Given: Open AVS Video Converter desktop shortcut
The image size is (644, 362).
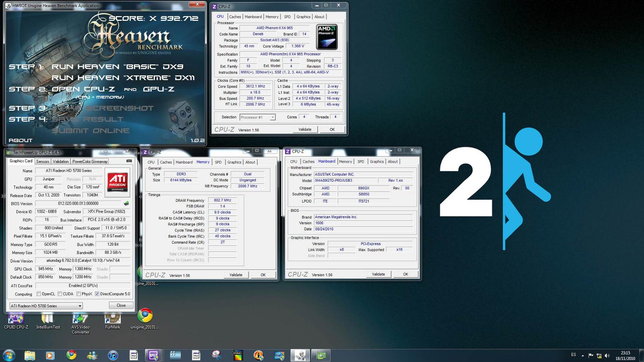Looking at the screenshot, I should (80, 323).
